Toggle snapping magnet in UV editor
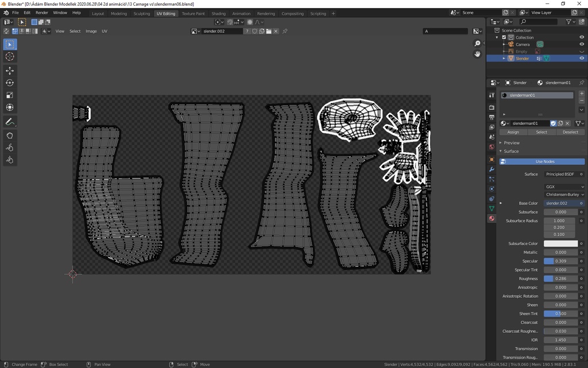This screenshot has height=368, width=588. 230,22
